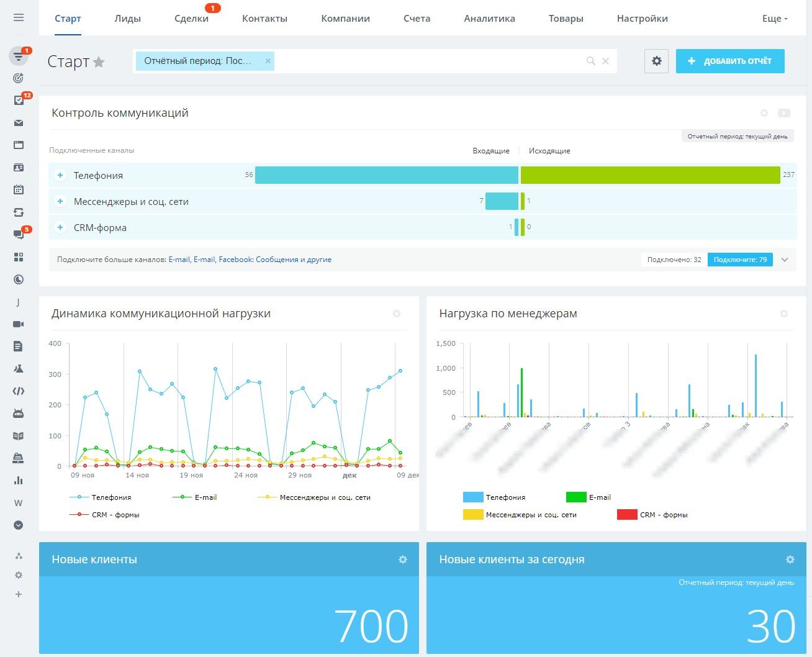Open the calendar icon in sidebar
Screen dimensions: 812x657
pyautogui.click(x=19, y=190)
